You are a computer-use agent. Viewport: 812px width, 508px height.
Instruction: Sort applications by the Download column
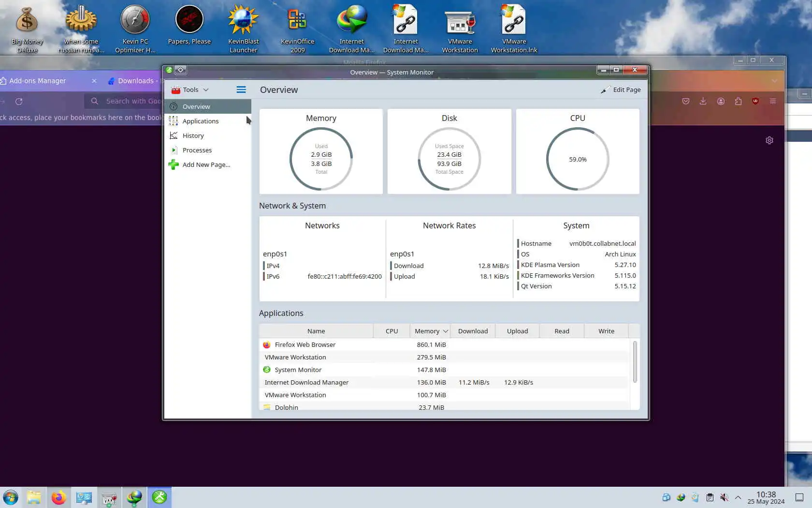click(473, 331)
